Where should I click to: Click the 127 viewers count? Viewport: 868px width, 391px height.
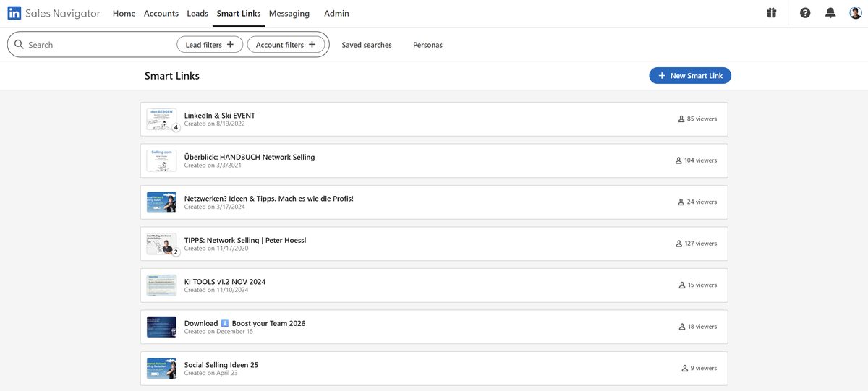tap(701, 244)
